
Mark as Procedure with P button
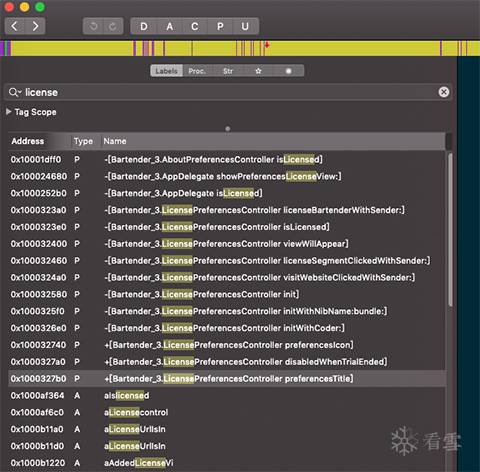(220, 26)
